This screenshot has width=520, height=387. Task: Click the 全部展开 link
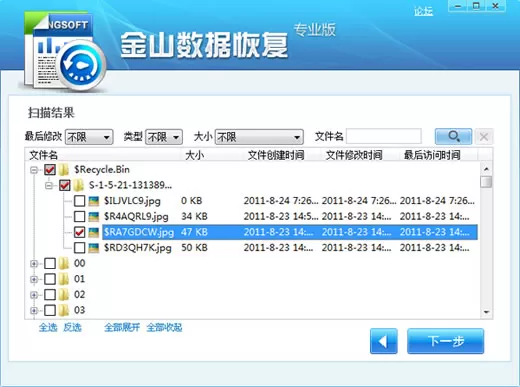pyautogui.click(x=122, y=328)
